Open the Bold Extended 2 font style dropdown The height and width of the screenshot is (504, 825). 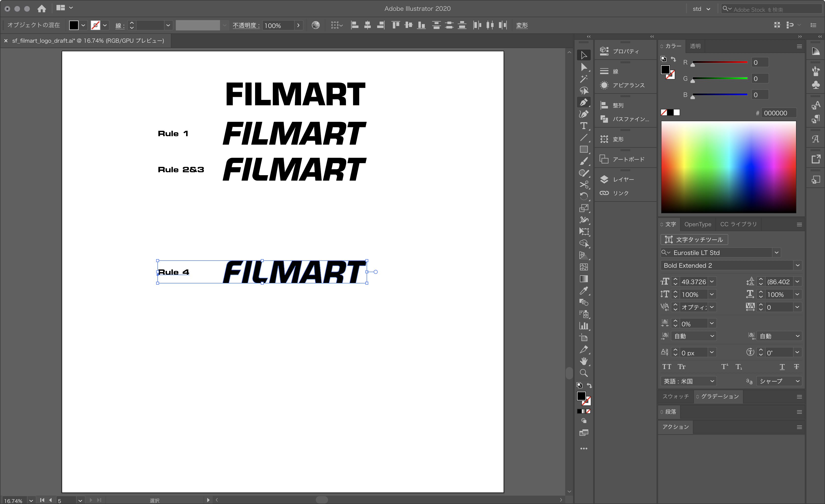pyautogui.click(x=797, y=265)
